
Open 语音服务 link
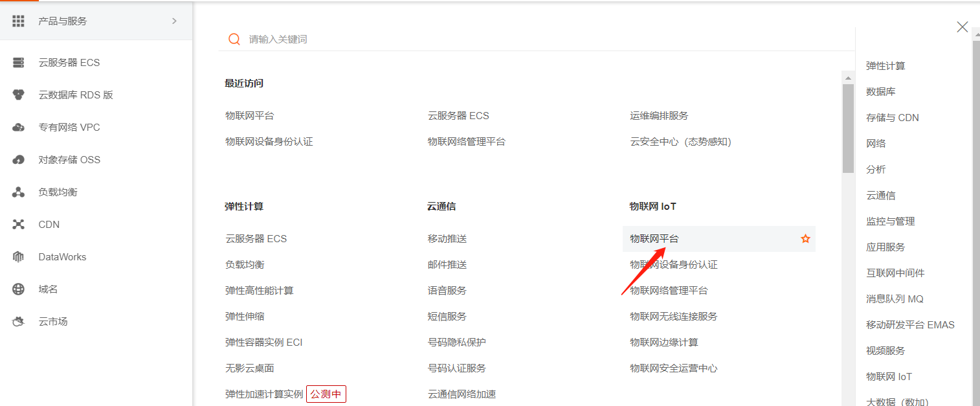(447, 291)
